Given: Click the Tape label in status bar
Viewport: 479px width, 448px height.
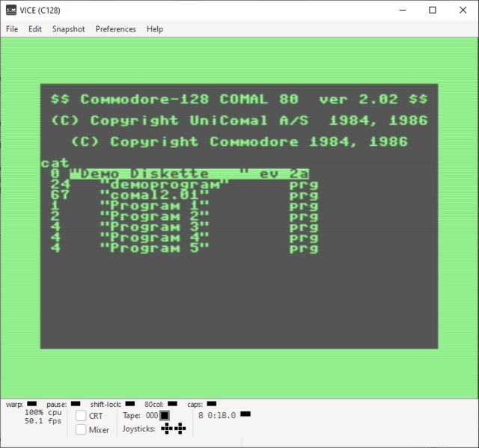Looking at the screenshot, I should (x=132, y=415).
